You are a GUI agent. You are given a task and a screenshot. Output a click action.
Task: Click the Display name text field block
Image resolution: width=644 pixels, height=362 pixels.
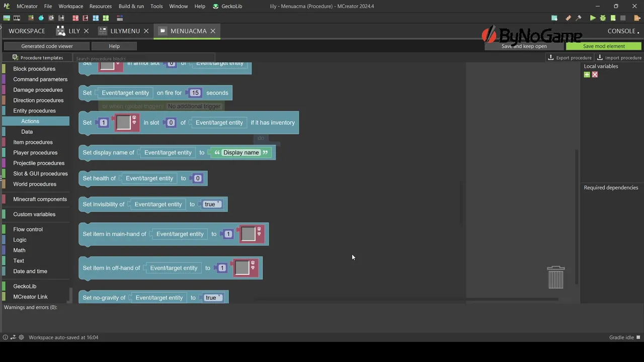click(241, 152)
